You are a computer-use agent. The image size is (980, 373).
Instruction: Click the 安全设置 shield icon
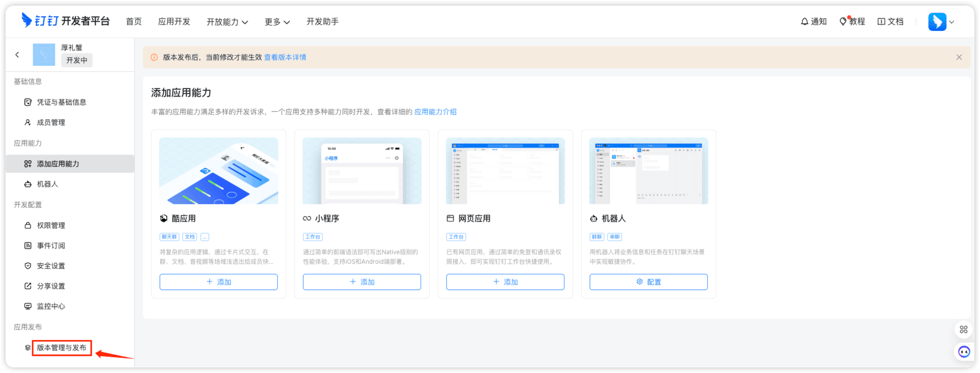pyautogui.click(x=28, y=266)
